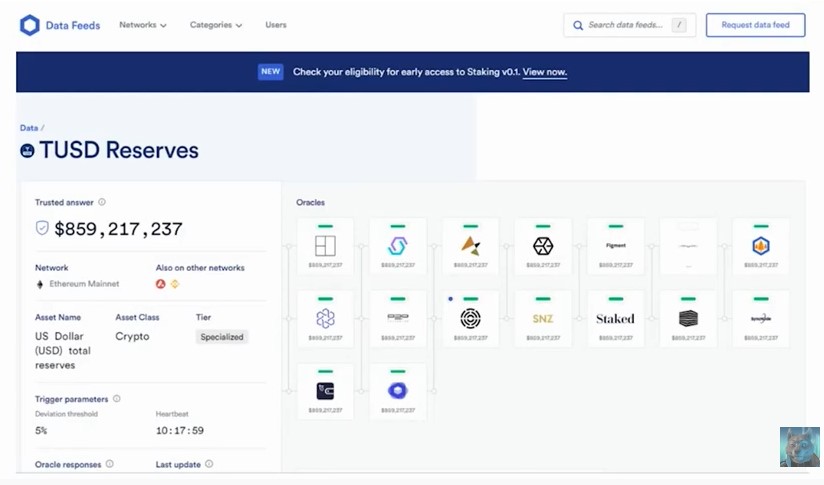Open the Figment oracle card

click(x=615, y=246)
